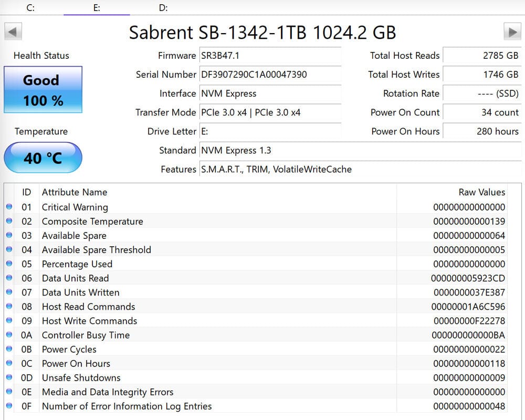Click status dot for Unsafe Shutdowns row

point(9,377)
